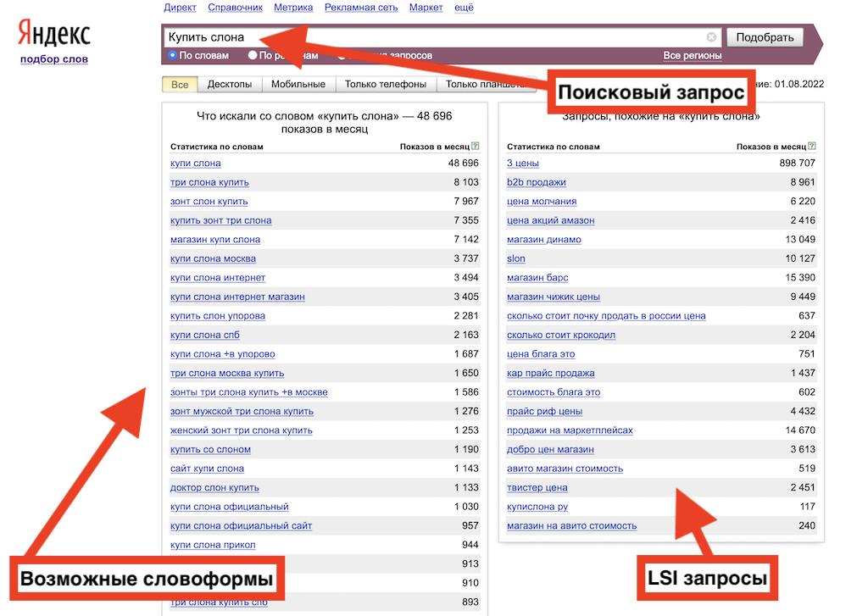Open 'продажи на маркетплейсах' link
868x616 pixels.
(570, 430)
